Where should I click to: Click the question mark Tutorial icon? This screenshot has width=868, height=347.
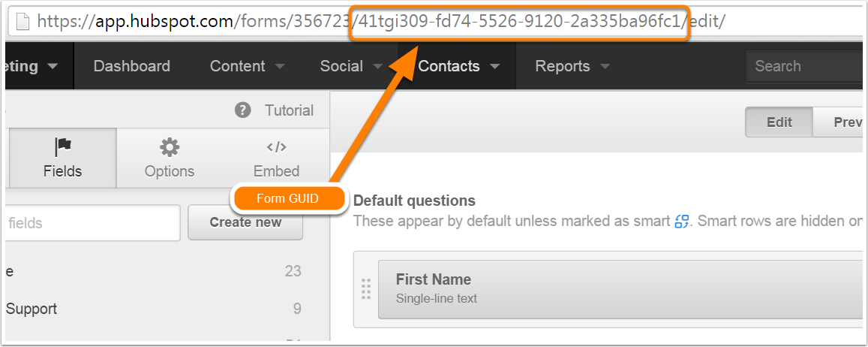pos(242,110)
